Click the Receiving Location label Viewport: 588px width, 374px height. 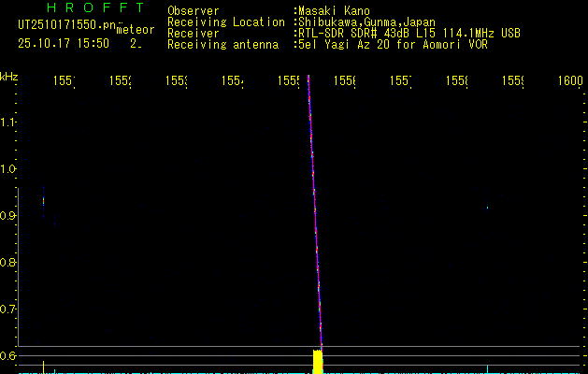(225, 22)
